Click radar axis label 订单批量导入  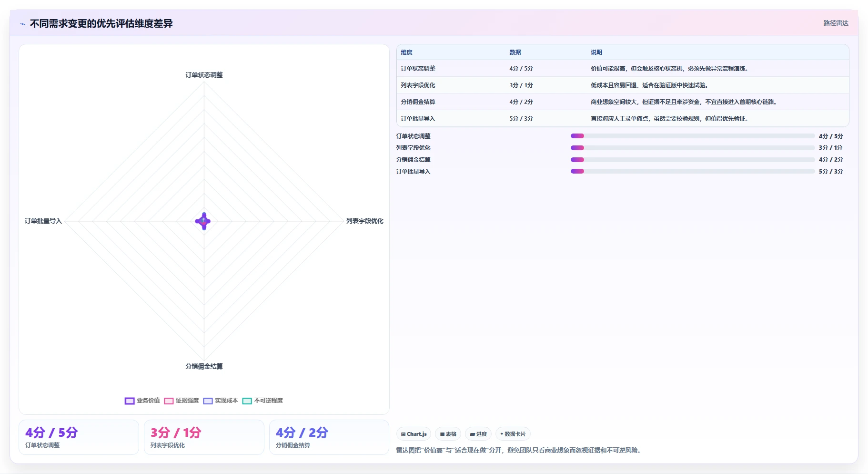pyautogui.click(x=43, y=221)
